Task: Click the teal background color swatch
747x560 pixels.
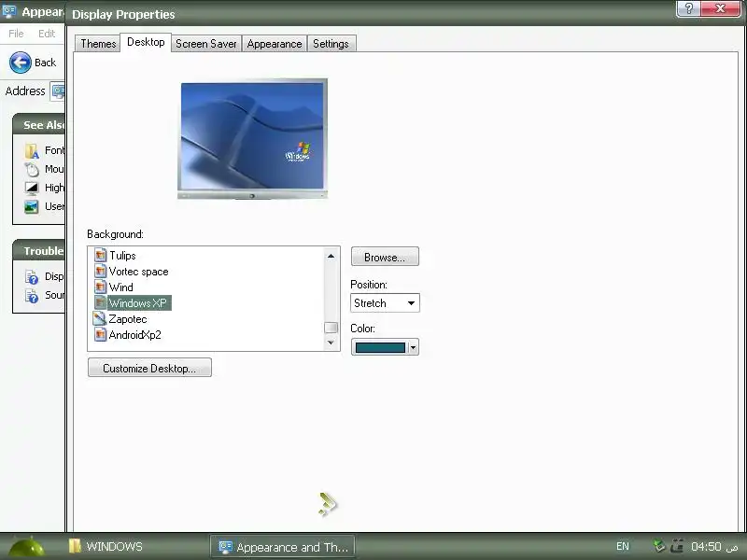Action: [x=380, y=347]
